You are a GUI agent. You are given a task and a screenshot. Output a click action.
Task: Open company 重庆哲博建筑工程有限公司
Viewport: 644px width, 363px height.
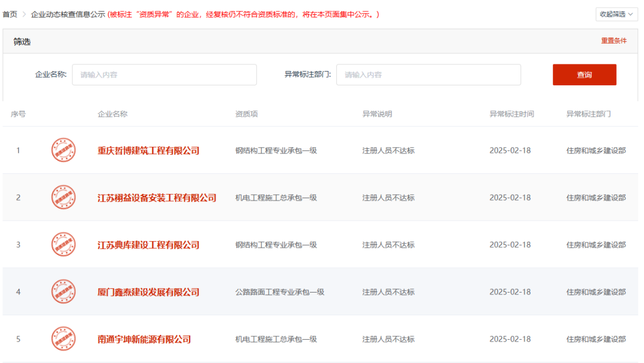[148, 150]
